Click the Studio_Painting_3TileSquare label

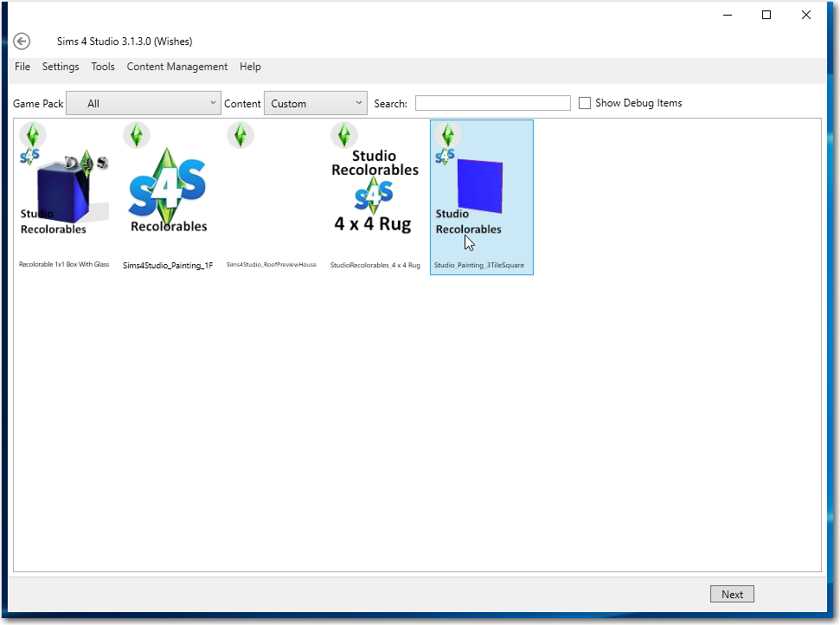coord(479,266)
